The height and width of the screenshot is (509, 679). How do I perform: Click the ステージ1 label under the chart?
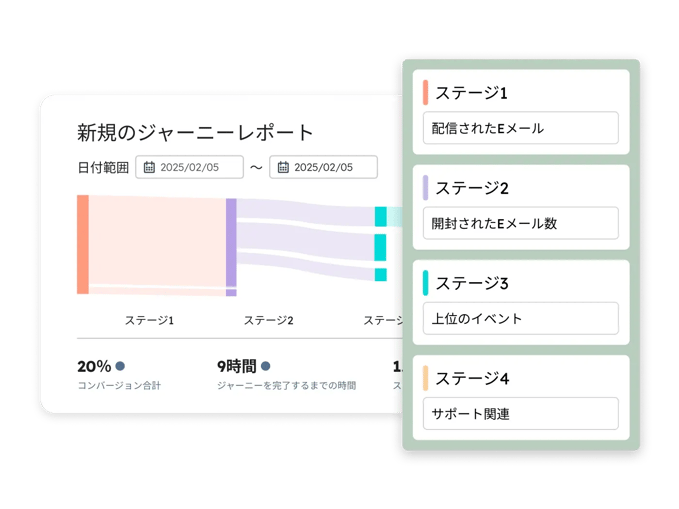point(149,321)
